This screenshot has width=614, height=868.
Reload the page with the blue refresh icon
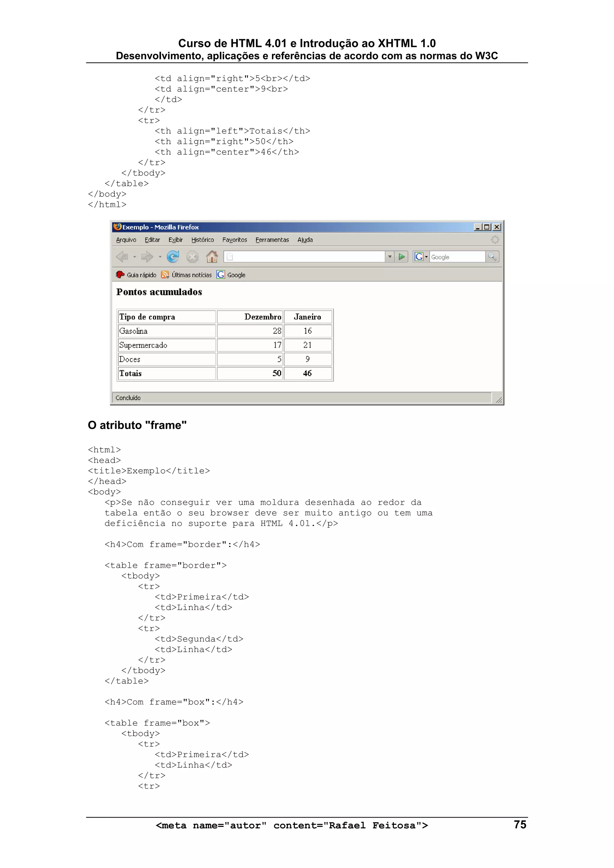coord(173,257)
